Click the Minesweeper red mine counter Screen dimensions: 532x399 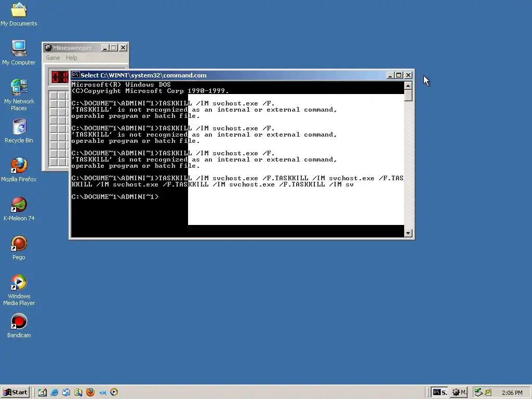coord(60,77)
